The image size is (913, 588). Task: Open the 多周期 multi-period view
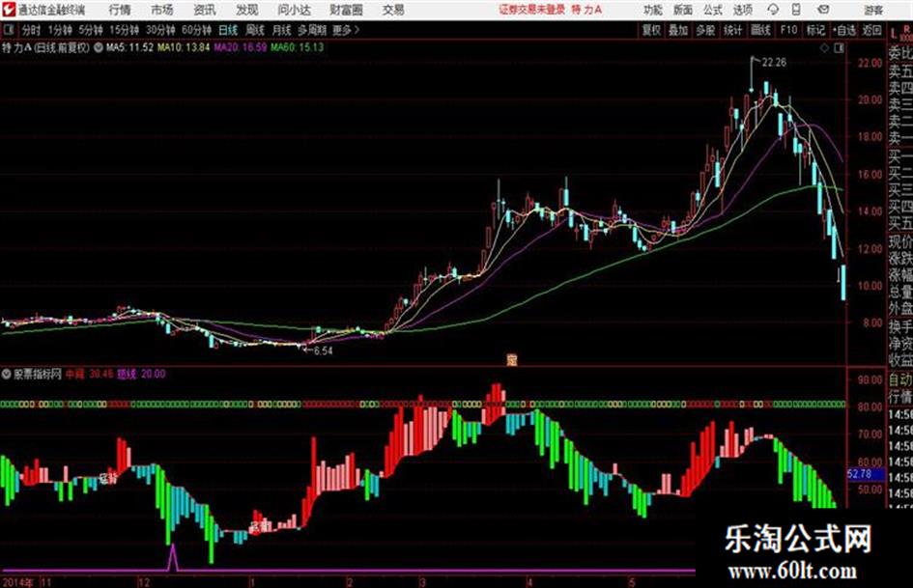point(312,30)
